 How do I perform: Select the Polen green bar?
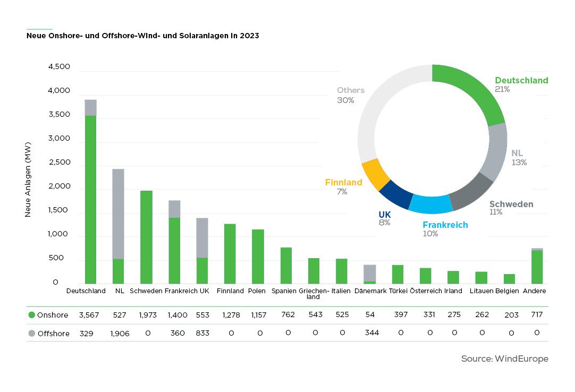258,257
